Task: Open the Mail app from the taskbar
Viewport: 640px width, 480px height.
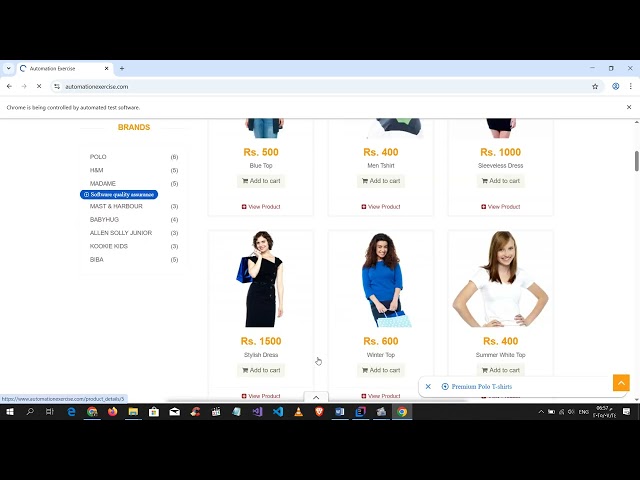Action: (x=175, y=412)
